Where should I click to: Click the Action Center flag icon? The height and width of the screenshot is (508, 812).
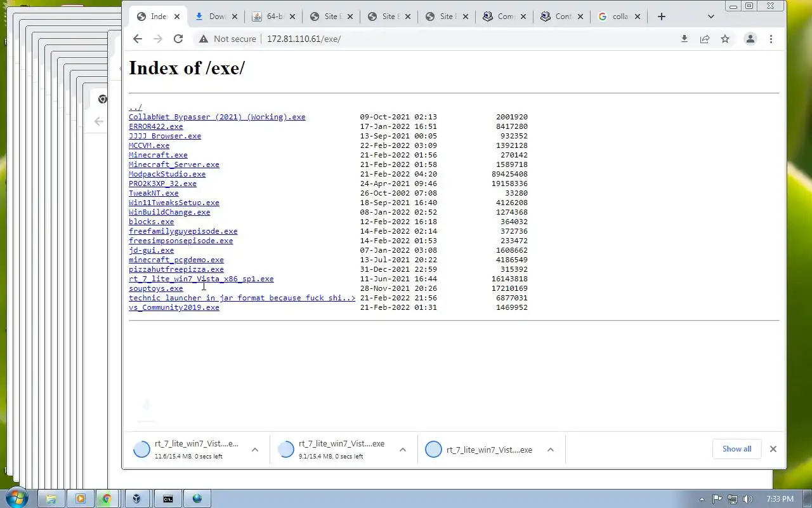(x=717, y=499)
